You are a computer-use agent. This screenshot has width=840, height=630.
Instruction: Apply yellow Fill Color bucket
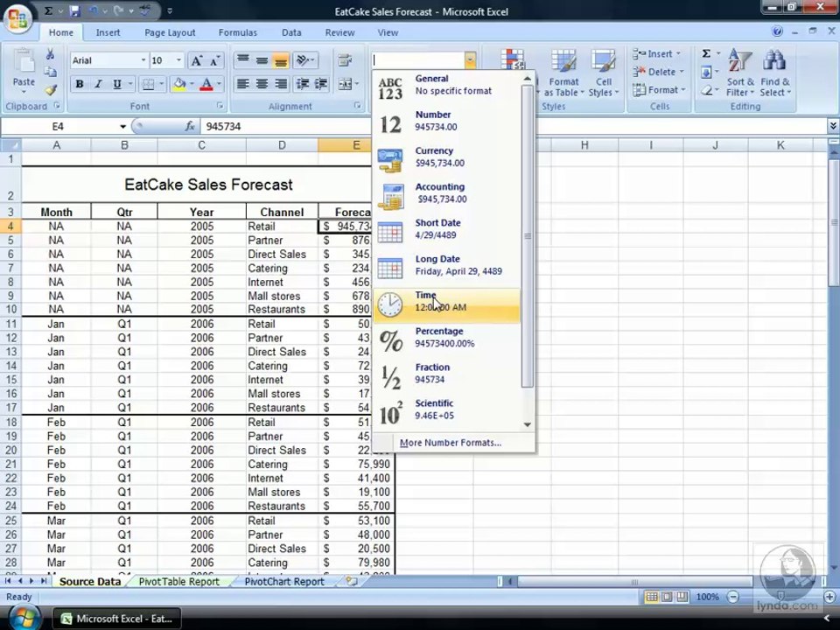[x=178, y=84]
